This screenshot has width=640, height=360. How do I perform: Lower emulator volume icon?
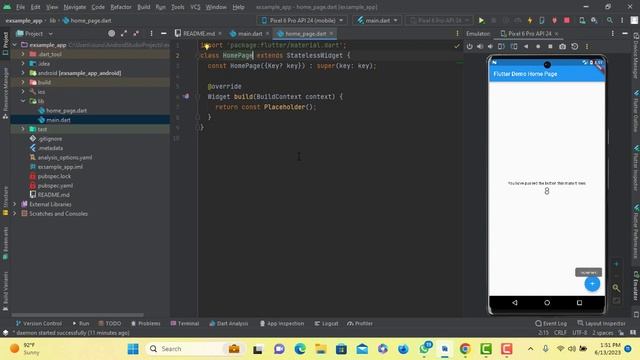pyautogui.click(x=490, y=47)
